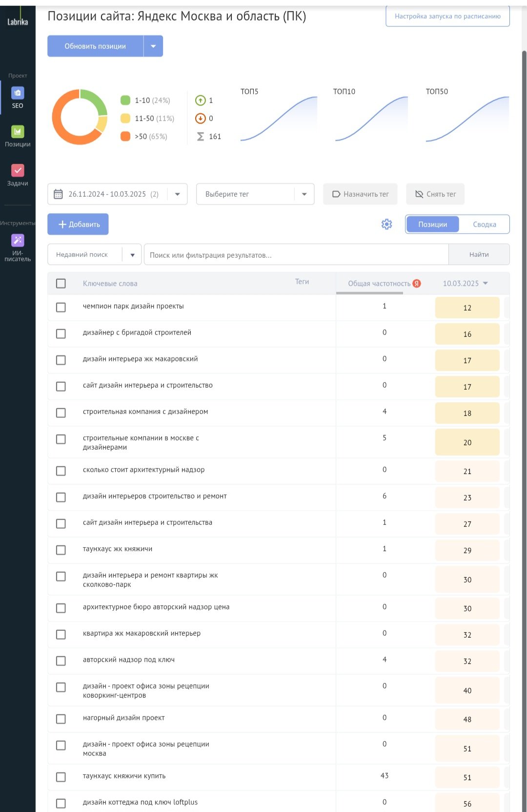Click the Добавить button
The image size is (527, 812).
tap(78, 224)
